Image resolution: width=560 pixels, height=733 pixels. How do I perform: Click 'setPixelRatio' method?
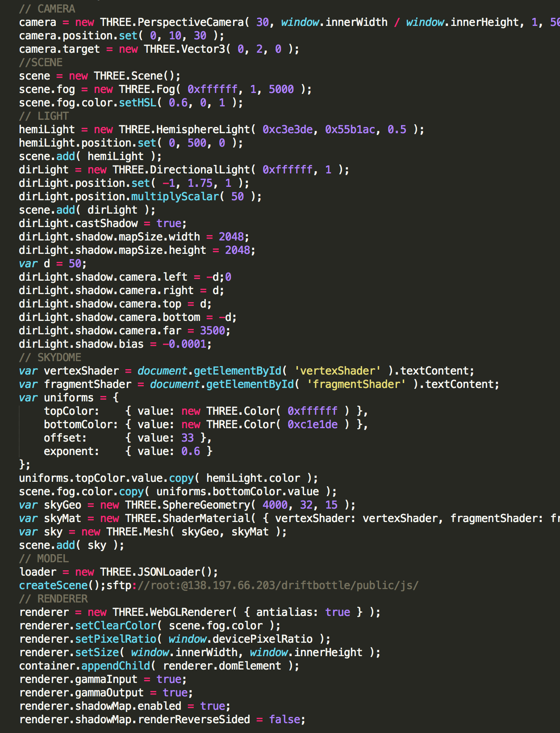pyautogui.click(x=116, y=639)
